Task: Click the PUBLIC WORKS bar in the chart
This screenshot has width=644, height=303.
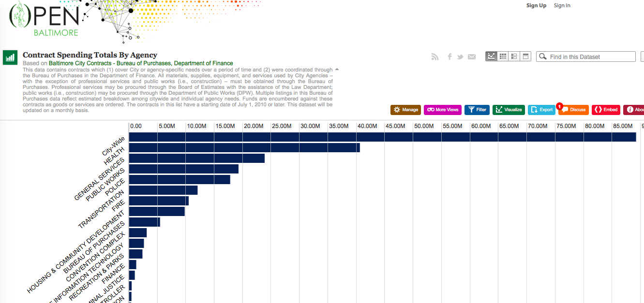Action: pos(184,169)
